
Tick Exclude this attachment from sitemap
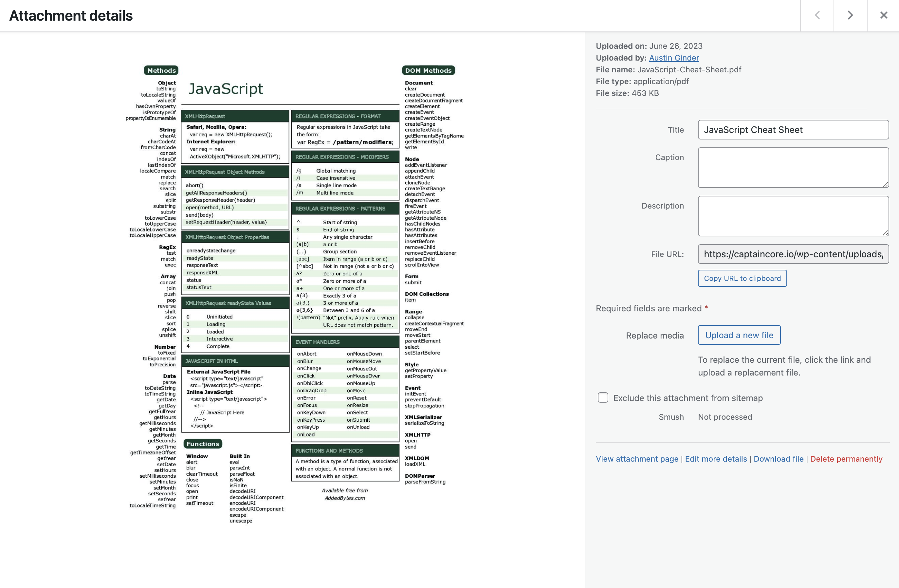tap(603, 398)
